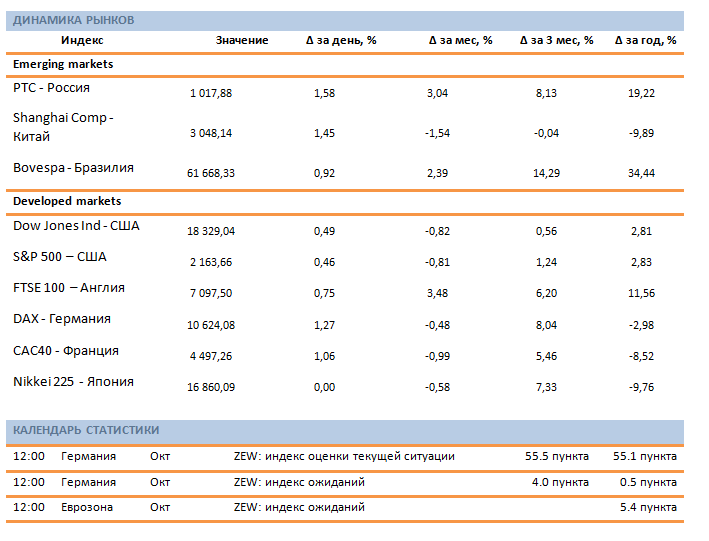Click the Developed markets group label
Image resolution: width=709 pixels, height=541 pixels.
click(x=66, y=201)
